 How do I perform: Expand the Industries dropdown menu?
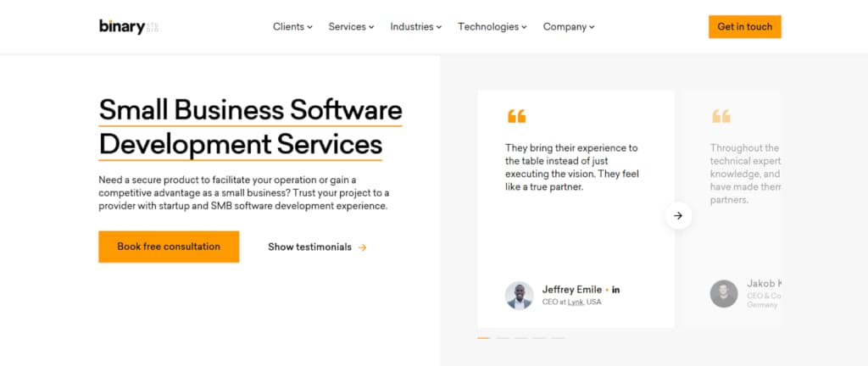pyautogui.click(x=415, y=26)
